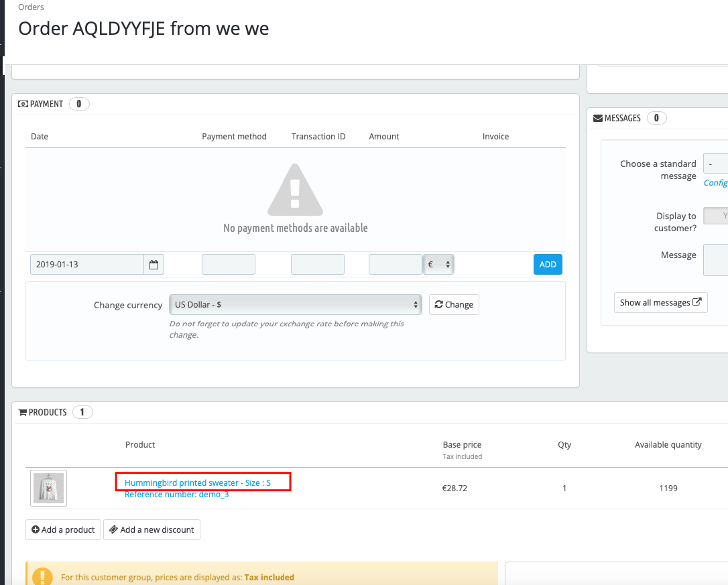The height and width of the screenshot is (585, 728).
Task: Click the Available quantity column header
Action: tap(668, 445)
